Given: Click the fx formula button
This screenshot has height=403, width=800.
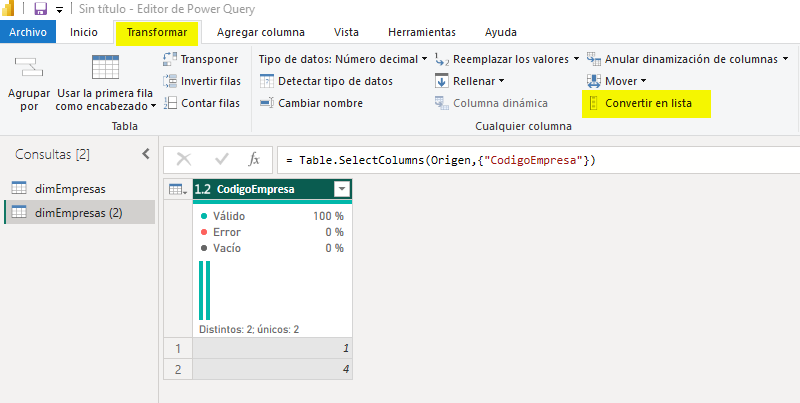Looking at the screenshot, I should pyautogui.click(x=254, y=159).
